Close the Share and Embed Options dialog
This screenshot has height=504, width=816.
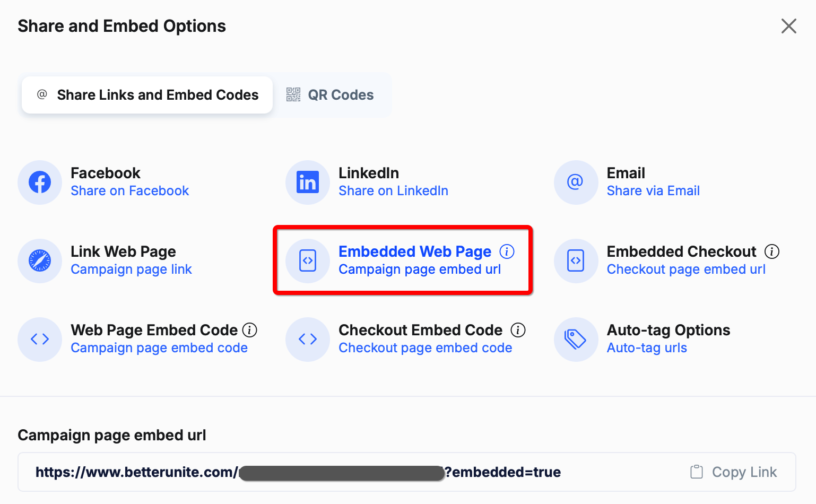pyautogui.click(x=788, y=26)
